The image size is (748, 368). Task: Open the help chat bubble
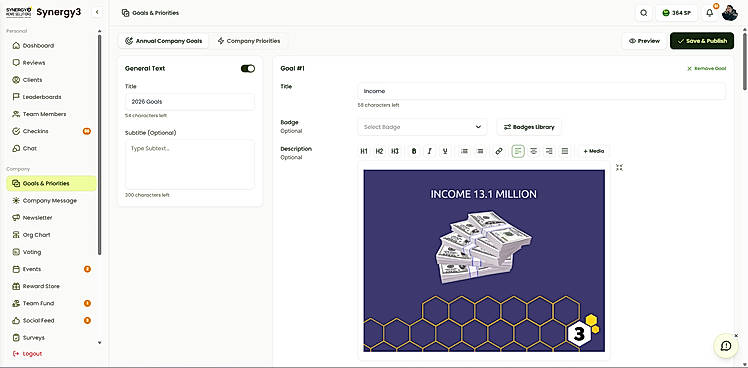[726, 346]
